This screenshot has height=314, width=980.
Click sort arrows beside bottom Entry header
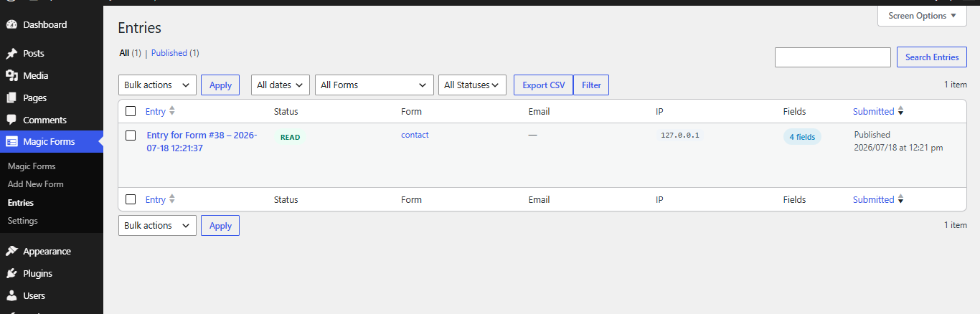coord(171,199)
